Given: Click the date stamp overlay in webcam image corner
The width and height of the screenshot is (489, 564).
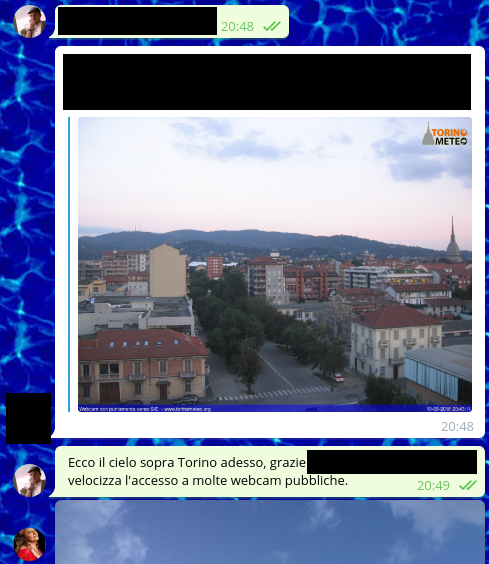Looking at the screenshot, I should click(x=449, y=409).
